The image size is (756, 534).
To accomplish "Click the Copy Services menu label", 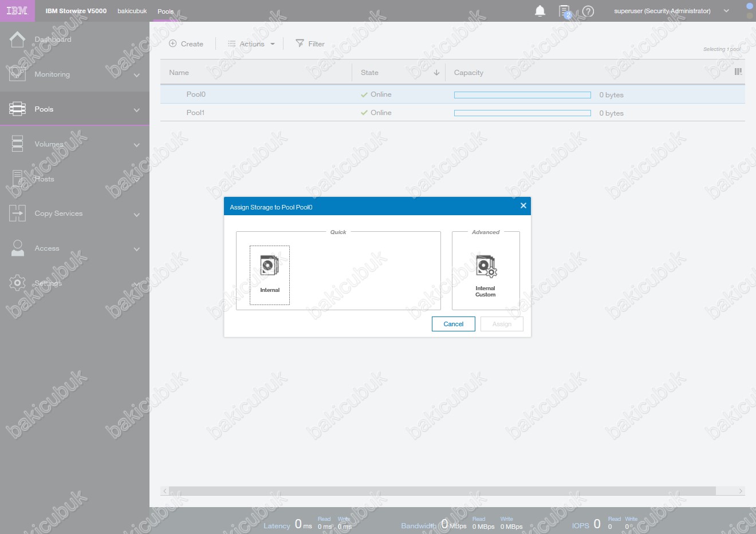I will pyautogui.click(x=58, y=213).
